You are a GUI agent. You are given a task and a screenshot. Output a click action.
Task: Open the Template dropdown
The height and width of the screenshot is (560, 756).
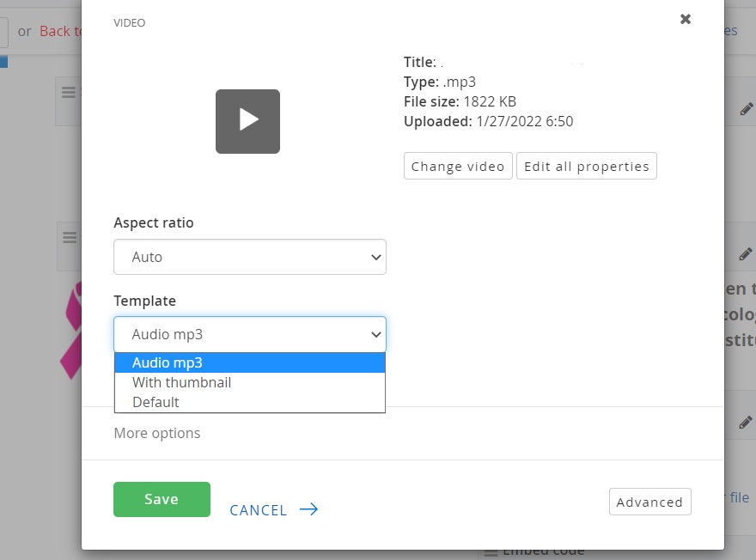(249, 335)
